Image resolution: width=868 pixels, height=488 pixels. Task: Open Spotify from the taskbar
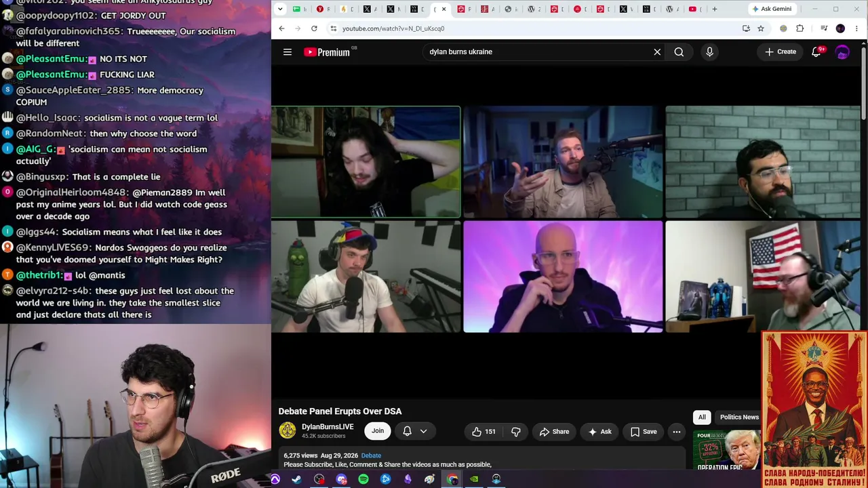pos(363,479)
